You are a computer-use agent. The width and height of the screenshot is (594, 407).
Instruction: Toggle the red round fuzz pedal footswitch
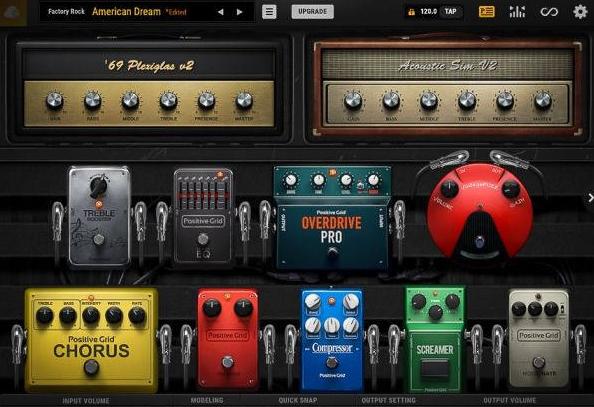[480, 241]
